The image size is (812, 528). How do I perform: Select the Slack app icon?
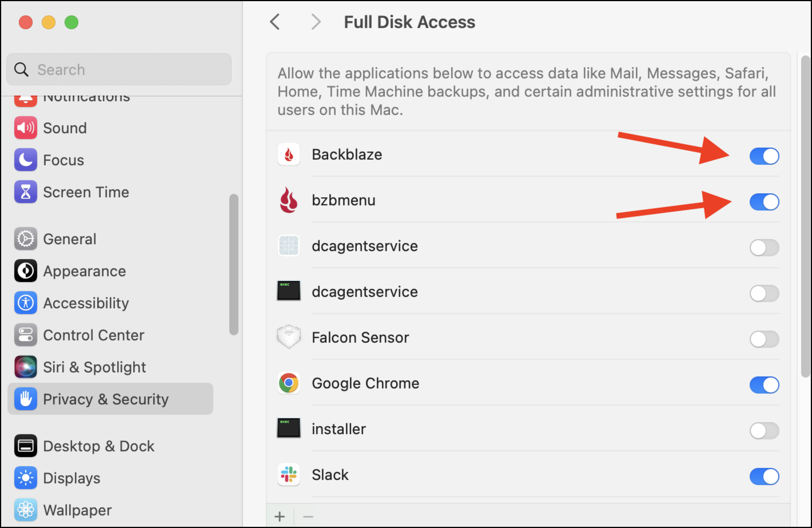[x=289, y=475]
